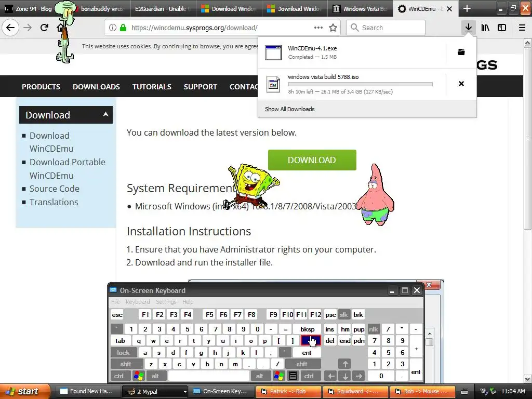This screenshot has width=532, height=399.
Task: Open the PRODUCTS navigation item
Action: click(41, 87)
